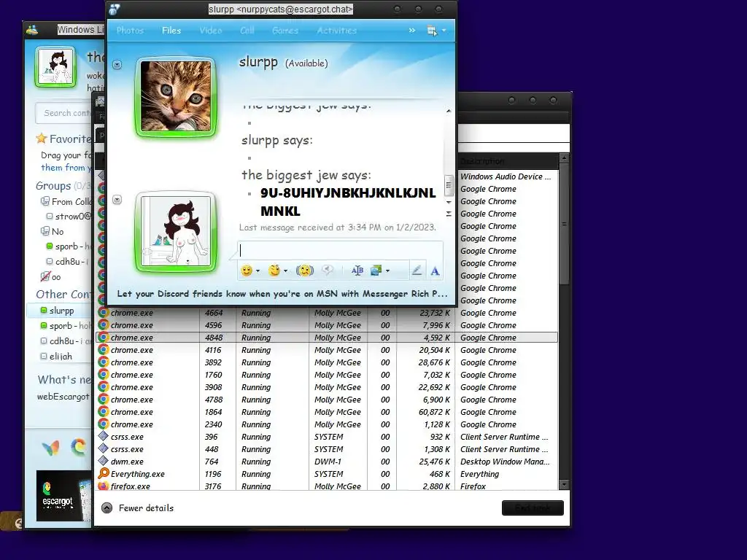Open the wink dropdown arrow
The height and width of the screenshot is (560, 747).
(285, 271)
